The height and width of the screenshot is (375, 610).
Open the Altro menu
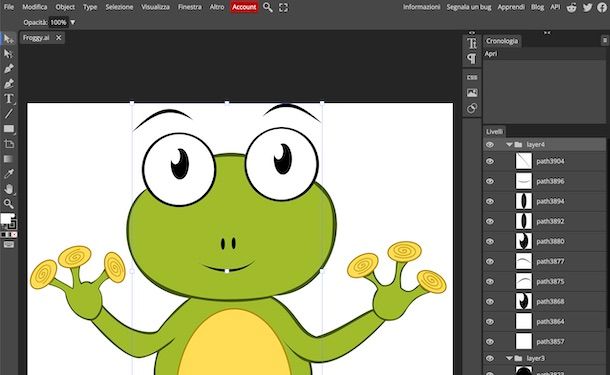[217, 7]
